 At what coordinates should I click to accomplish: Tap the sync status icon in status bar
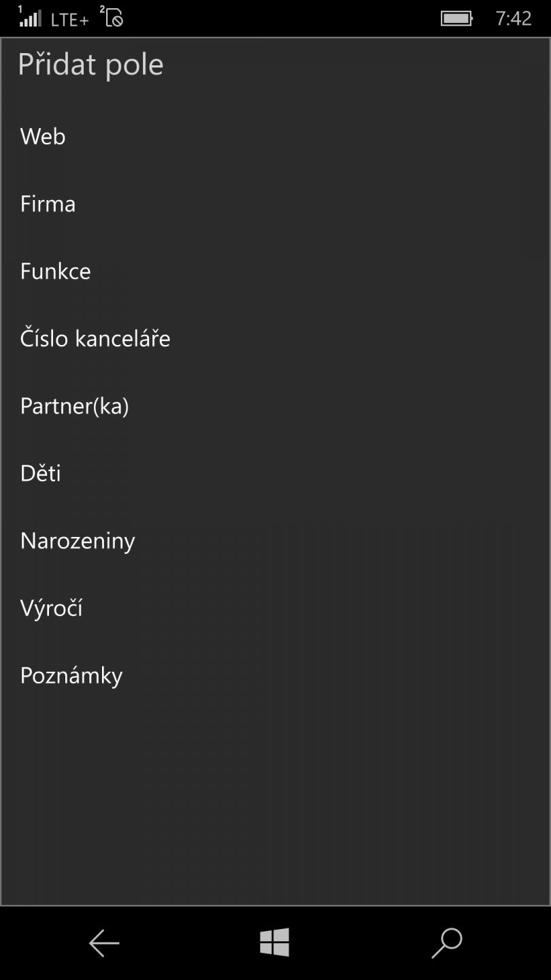tap(112, 18)
